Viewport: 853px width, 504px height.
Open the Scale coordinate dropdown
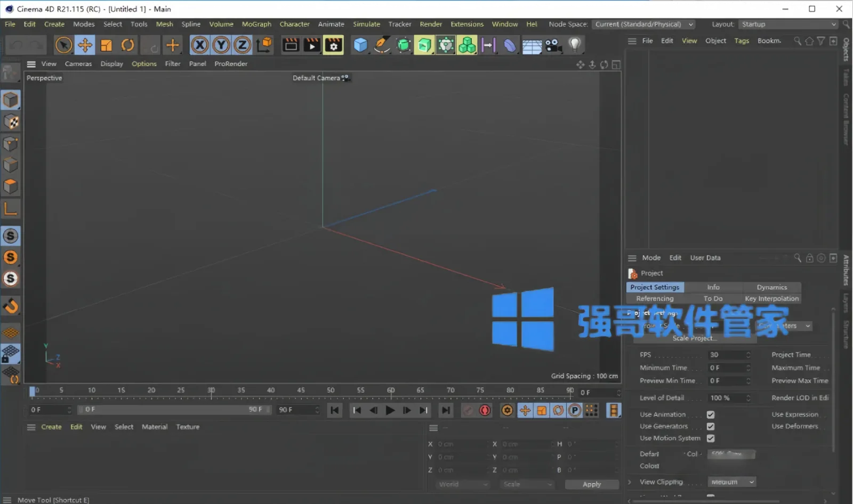tap(527, 484)
